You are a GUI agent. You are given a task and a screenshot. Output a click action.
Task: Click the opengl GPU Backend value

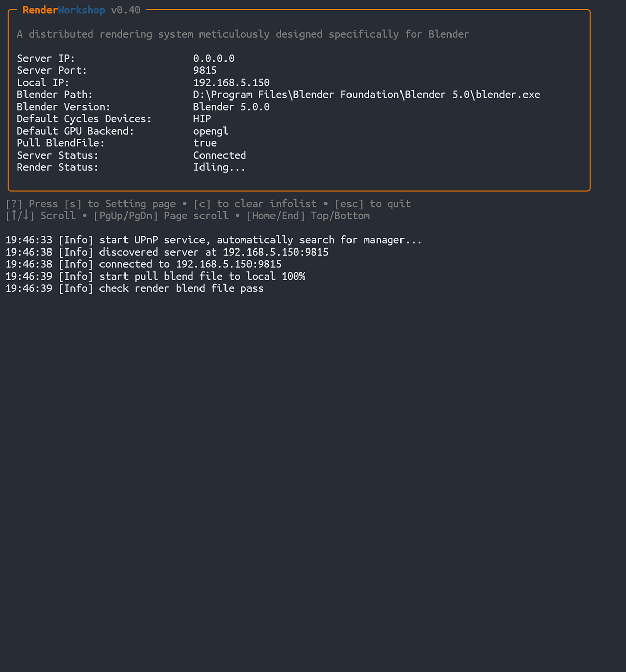211,131
